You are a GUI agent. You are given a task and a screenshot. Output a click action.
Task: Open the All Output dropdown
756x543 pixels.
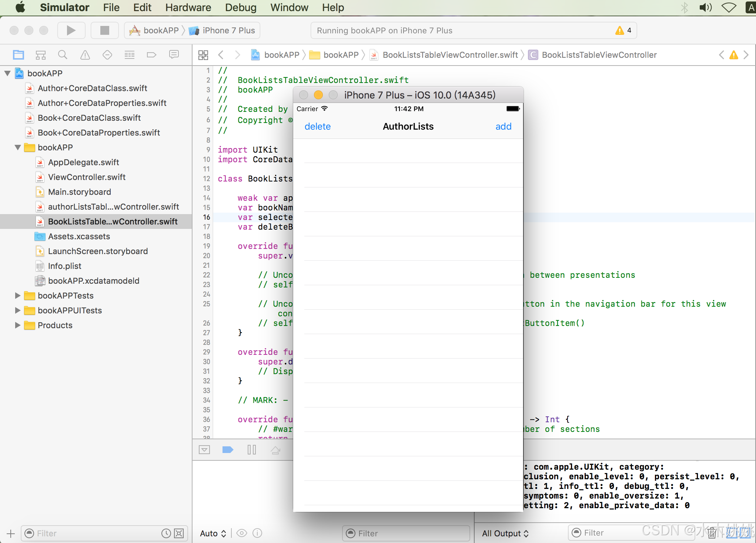(505, 533)
